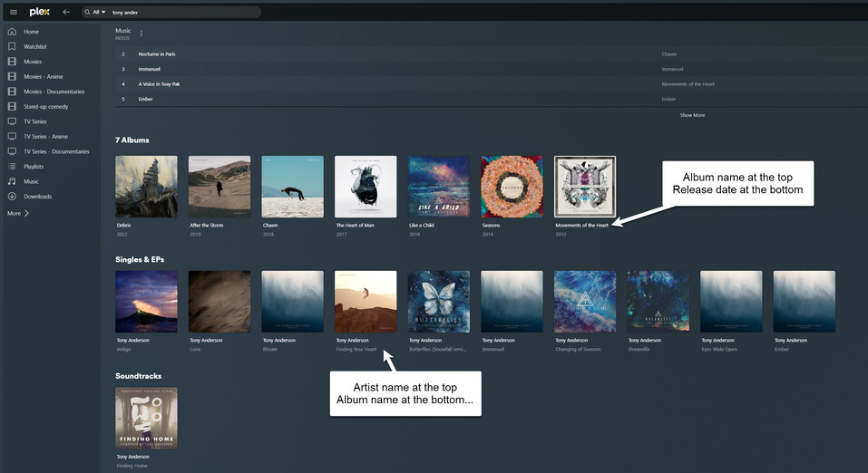Viewport: 868px width, 473px height.
Task: Click the Watchlist bookmark icon
Action: (x=12, y=46)
